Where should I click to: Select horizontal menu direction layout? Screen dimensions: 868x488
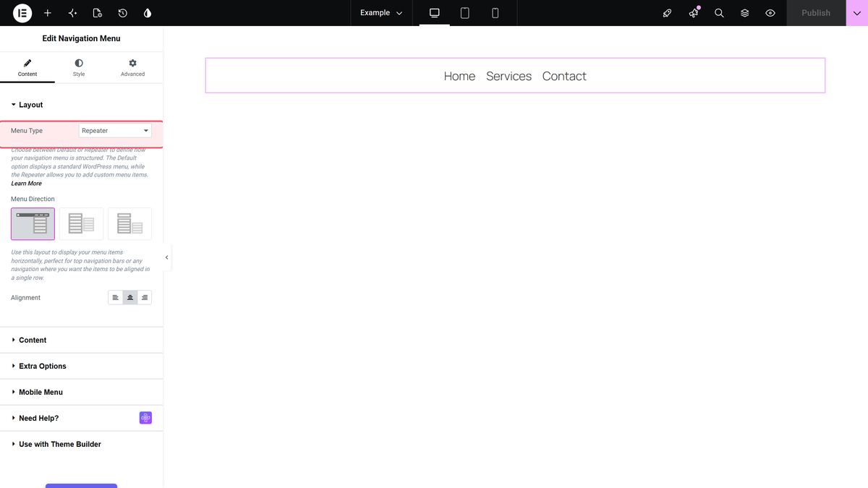point(33,224)
